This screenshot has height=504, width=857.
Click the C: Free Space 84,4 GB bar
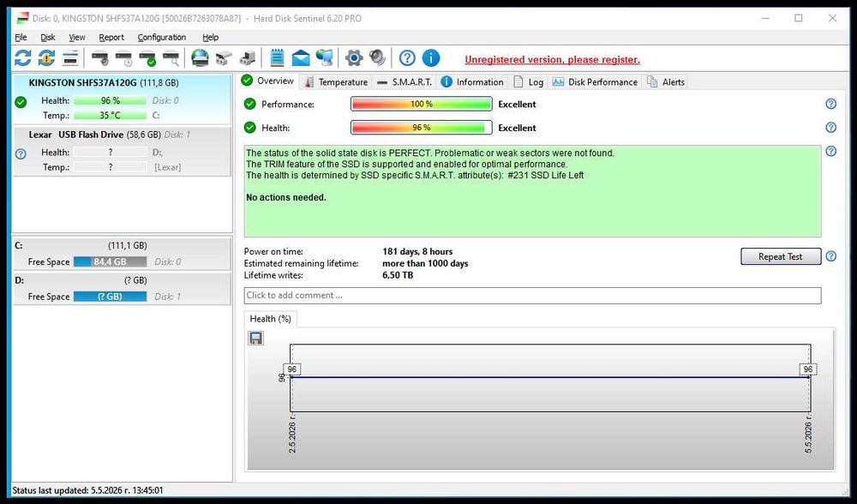pyautogui.click(x=110, y=261)
